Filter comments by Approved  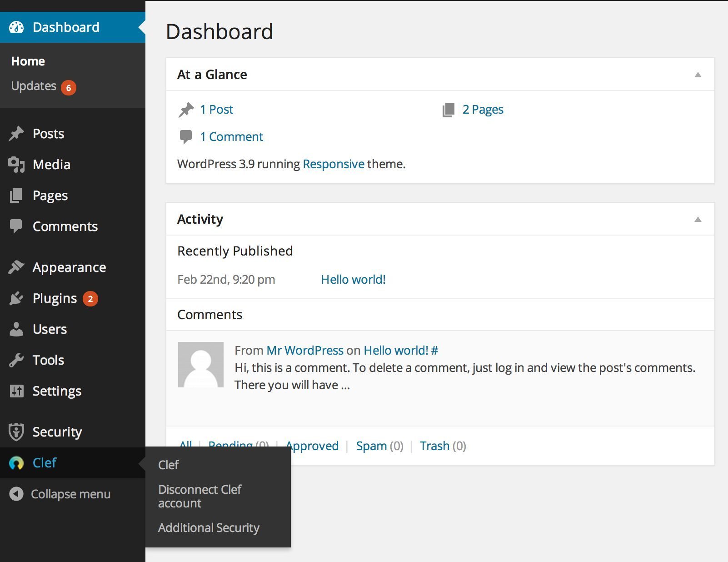click(312, 446)
